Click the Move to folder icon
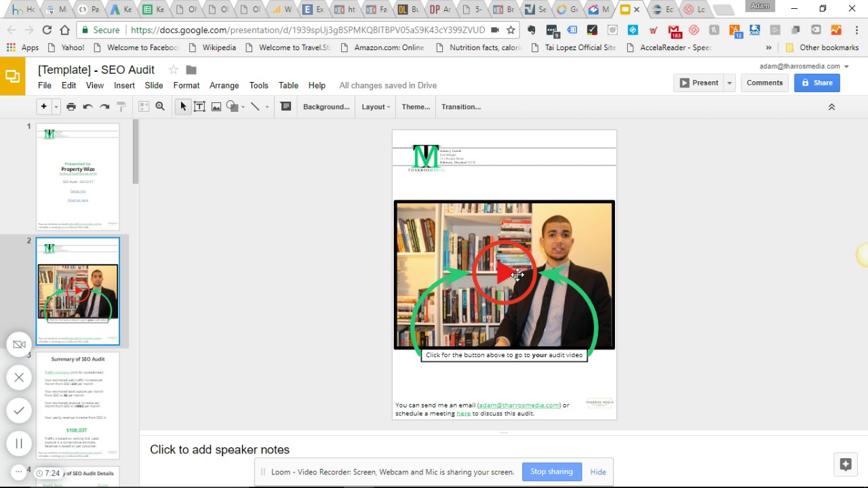868x488 pixels. click(x=191, y=70)
